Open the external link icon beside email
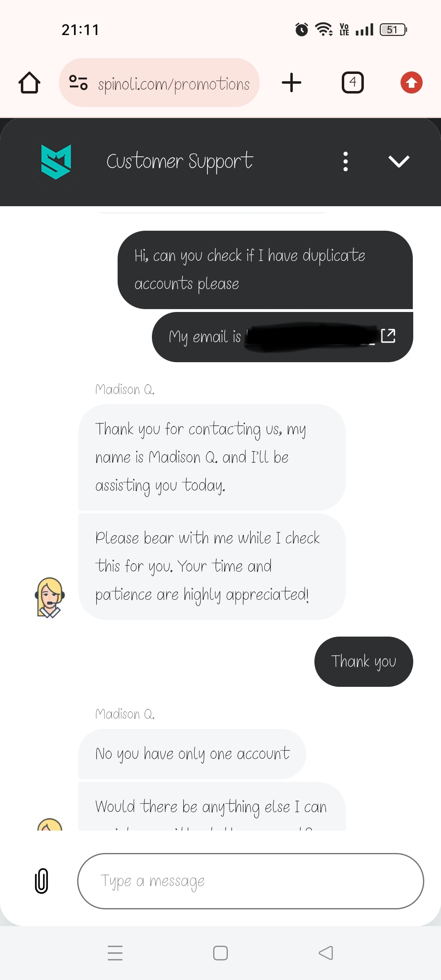Screen dimensions: 441x980 (x=388, y=336)
